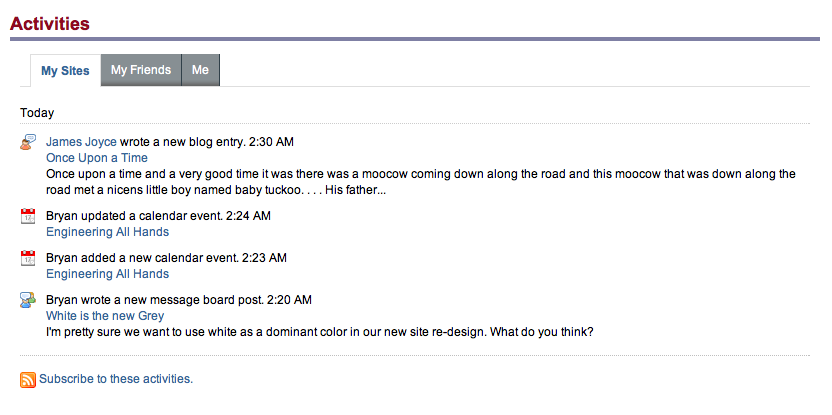
Task: Click the Activities heading
Action: coord(50,24)
